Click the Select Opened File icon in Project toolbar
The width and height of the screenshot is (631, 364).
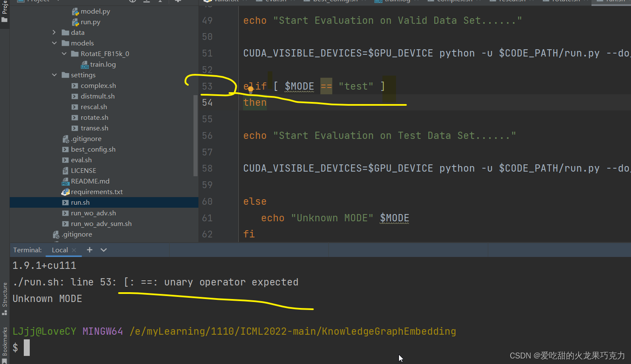133,1
